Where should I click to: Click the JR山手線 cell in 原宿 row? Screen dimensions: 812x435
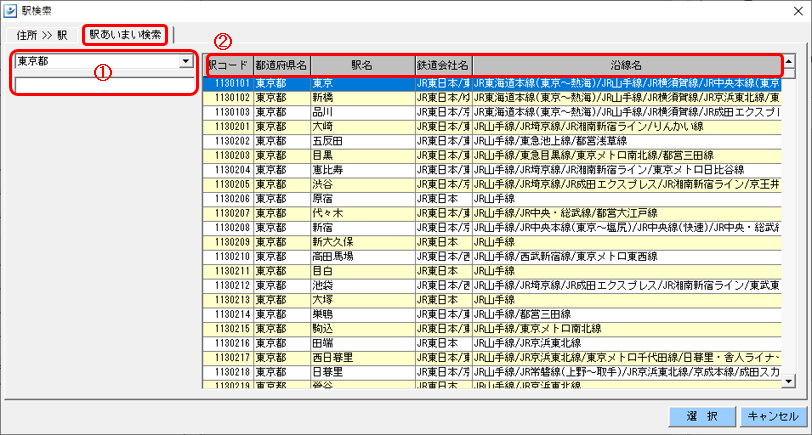(627, 198)
